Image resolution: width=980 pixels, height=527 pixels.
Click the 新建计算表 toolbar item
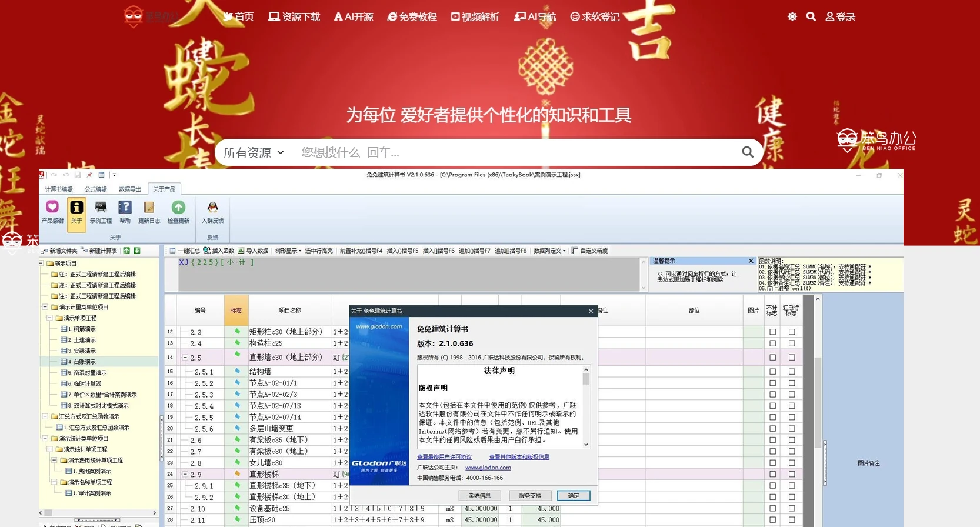[99, 251]
